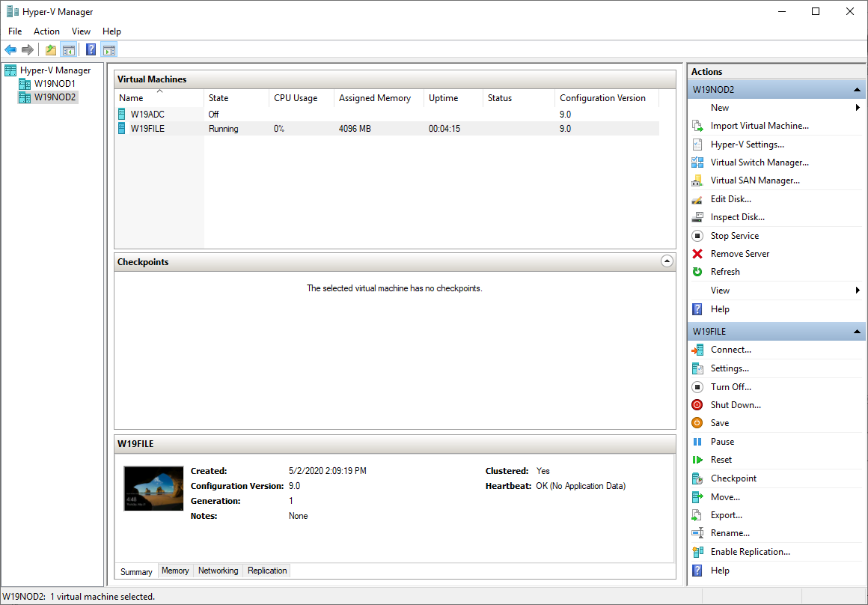Click the Rename icon in Actions
This screenshot has width=868, height=605.
697,533
